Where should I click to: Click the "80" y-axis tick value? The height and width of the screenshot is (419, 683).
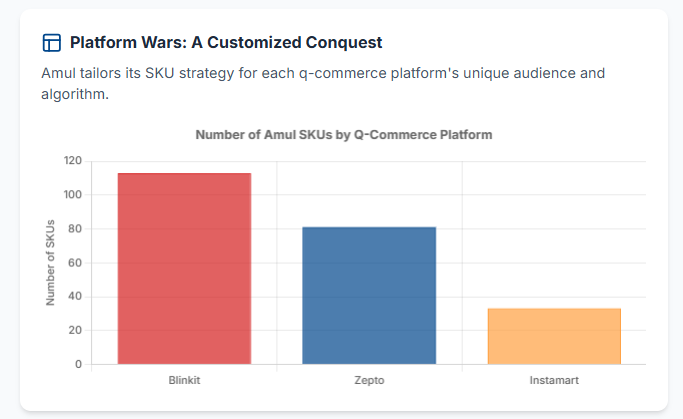coord(75,229)
